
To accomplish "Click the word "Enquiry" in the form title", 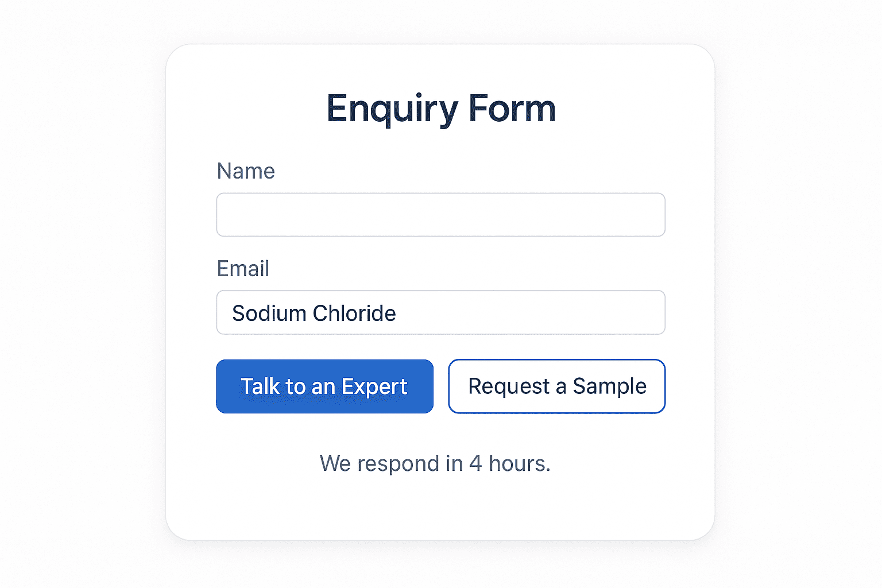I will 392,109.
